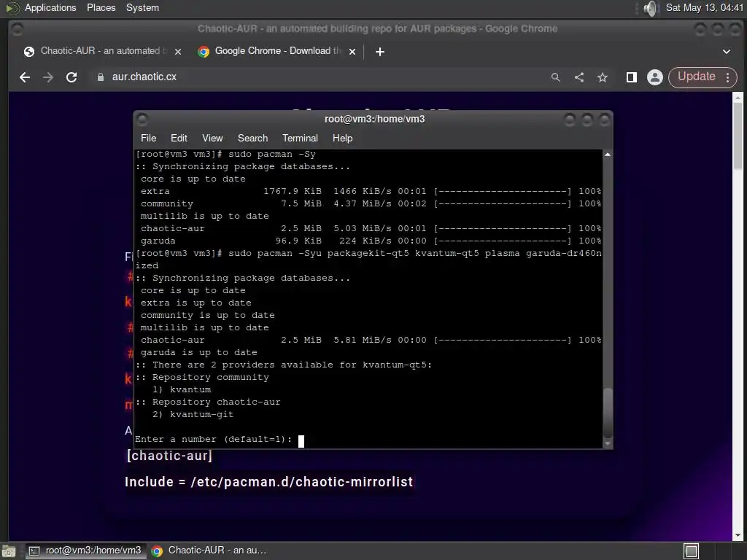Open the Applications menu
Viewport: 747px width, 560px height.
(50, 7)
